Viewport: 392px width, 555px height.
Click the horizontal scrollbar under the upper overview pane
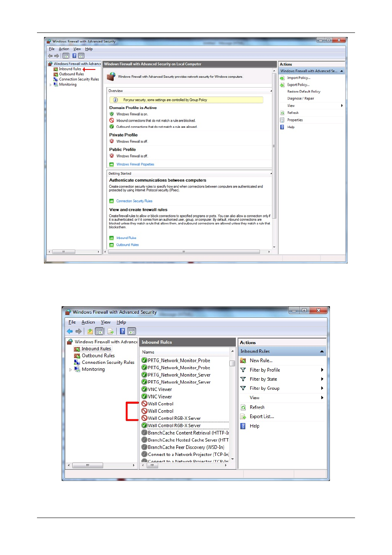184,252
